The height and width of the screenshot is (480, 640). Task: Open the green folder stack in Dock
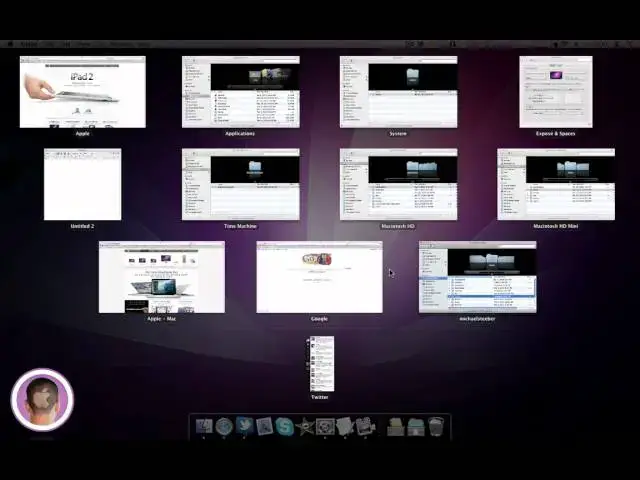coord(395,427)
